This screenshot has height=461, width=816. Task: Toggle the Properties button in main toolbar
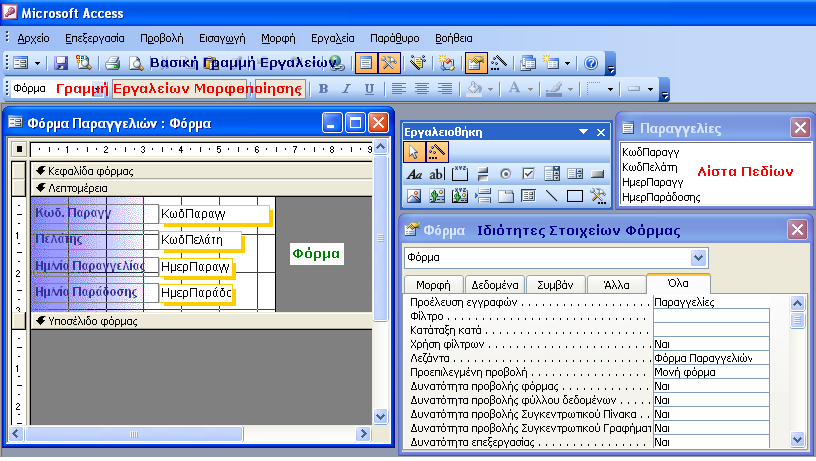coord(476,63)
